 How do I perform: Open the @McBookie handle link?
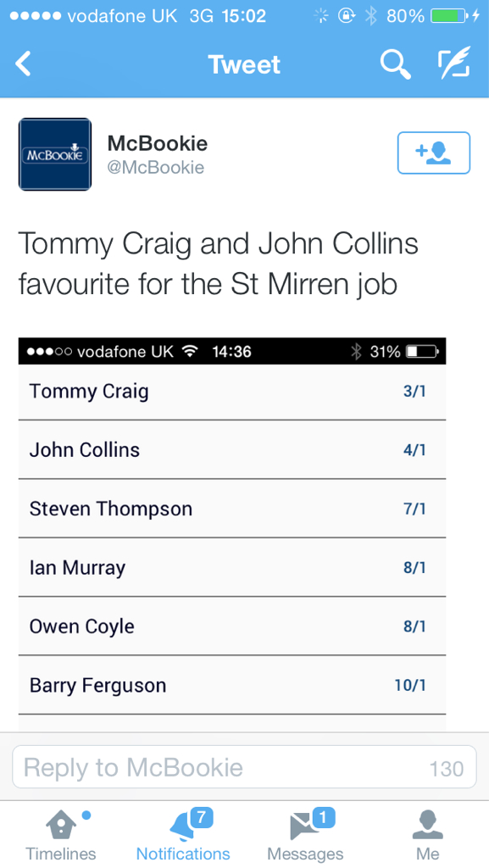coord(156,167)
